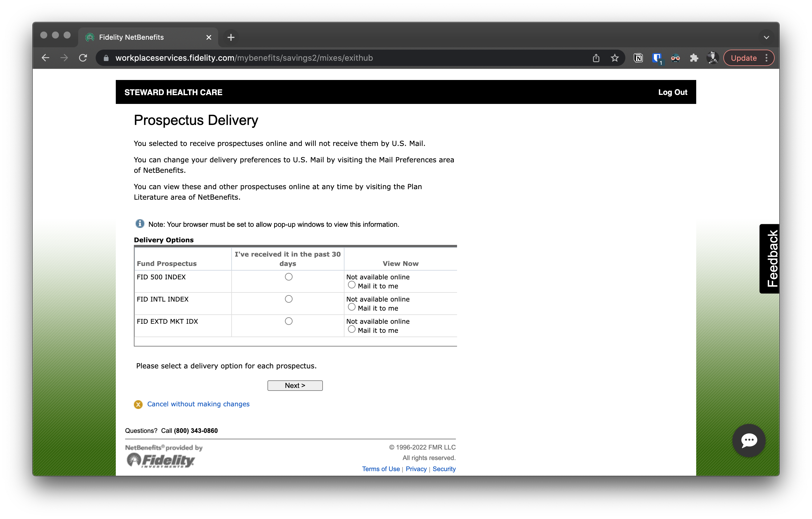This screenshot has height=519, width=812.
Task: Select received-in-30-days for FID 500 INDEX
Action: point(288,277)
